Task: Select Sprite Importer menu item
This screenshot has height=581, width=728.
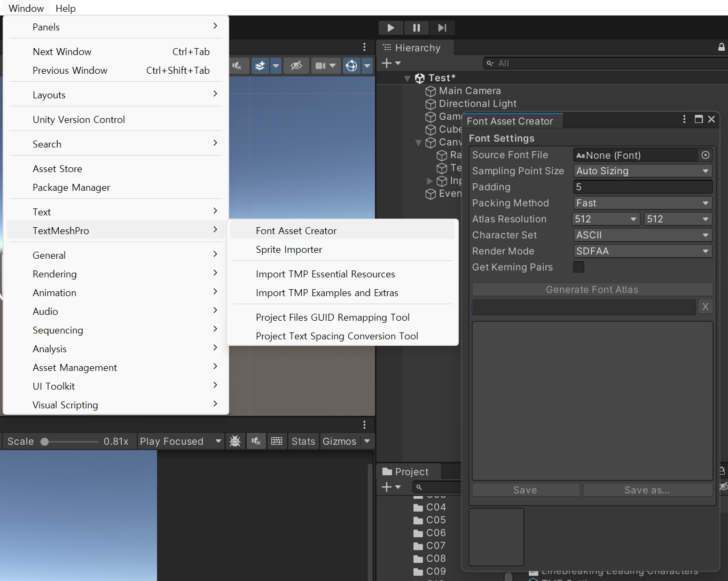Action: [343, 250]
